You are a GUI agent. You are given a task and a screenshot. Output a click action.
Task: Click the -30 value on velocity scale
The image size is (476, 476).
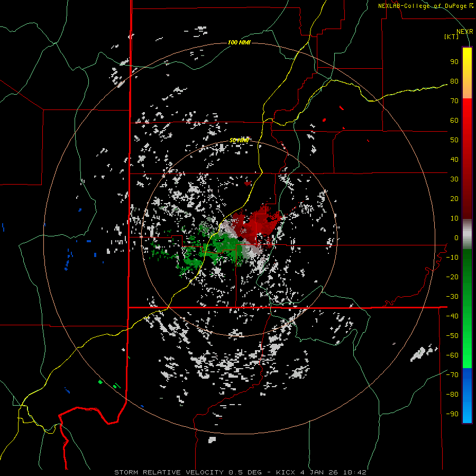(x=452, y=297)
